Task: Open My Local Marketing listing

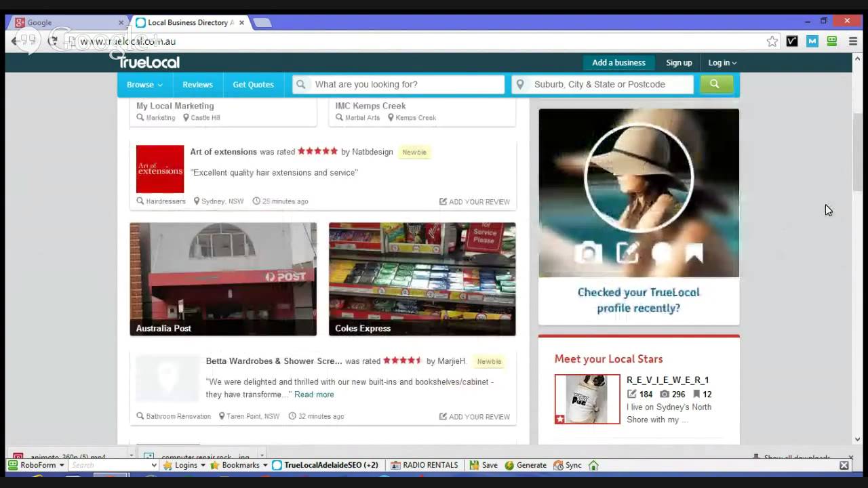Action: tap(175, 106)
